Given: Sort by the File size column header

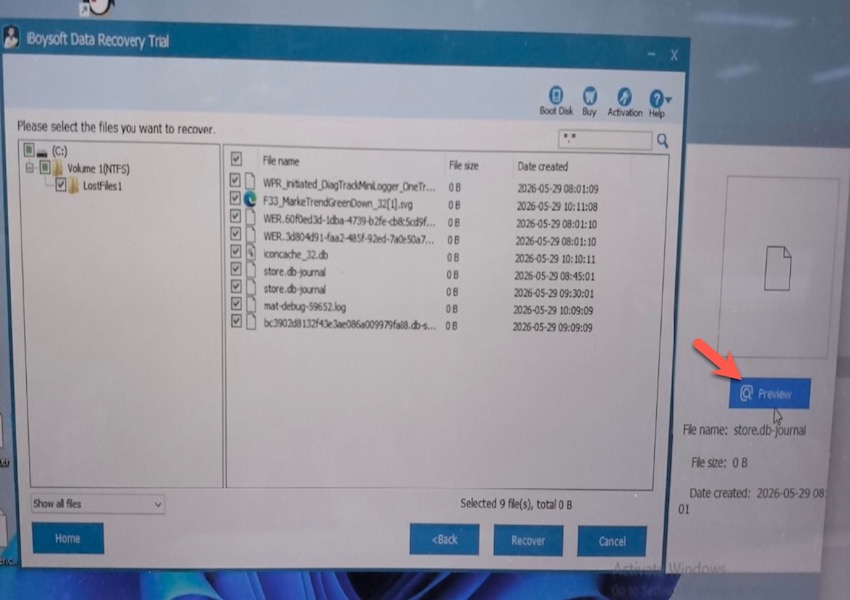Looking at the screenshot, I should click(463, 165).
